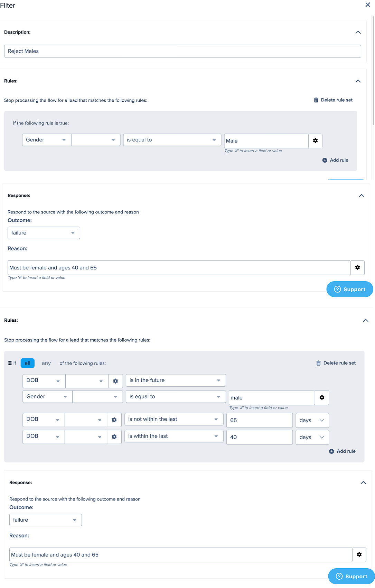
Task: Open the first Outcome 'failure' dropdown
Action: (44, 233)
